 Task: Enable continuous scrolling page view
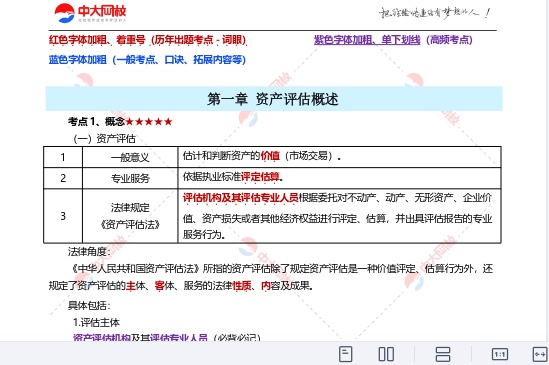(x=443, y=354)
